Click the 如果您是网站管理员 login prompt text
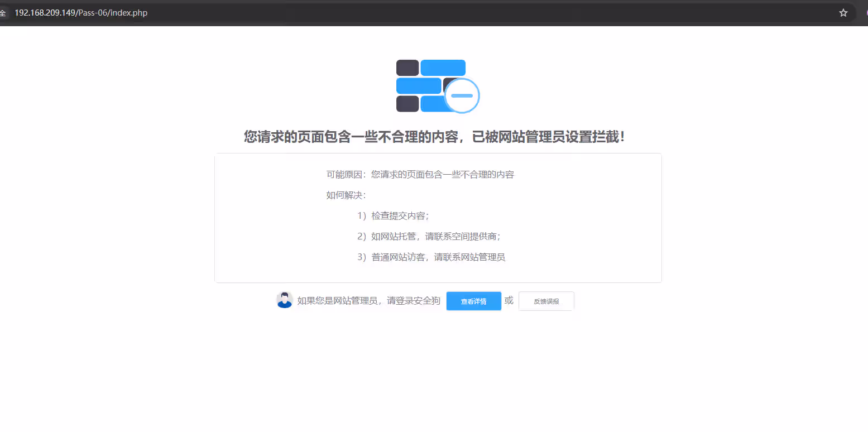 (368, 301)
